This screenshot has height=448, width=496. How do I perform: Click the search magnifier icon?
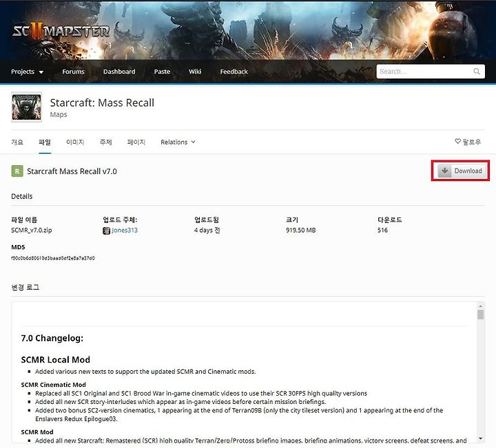pos(477,72)
